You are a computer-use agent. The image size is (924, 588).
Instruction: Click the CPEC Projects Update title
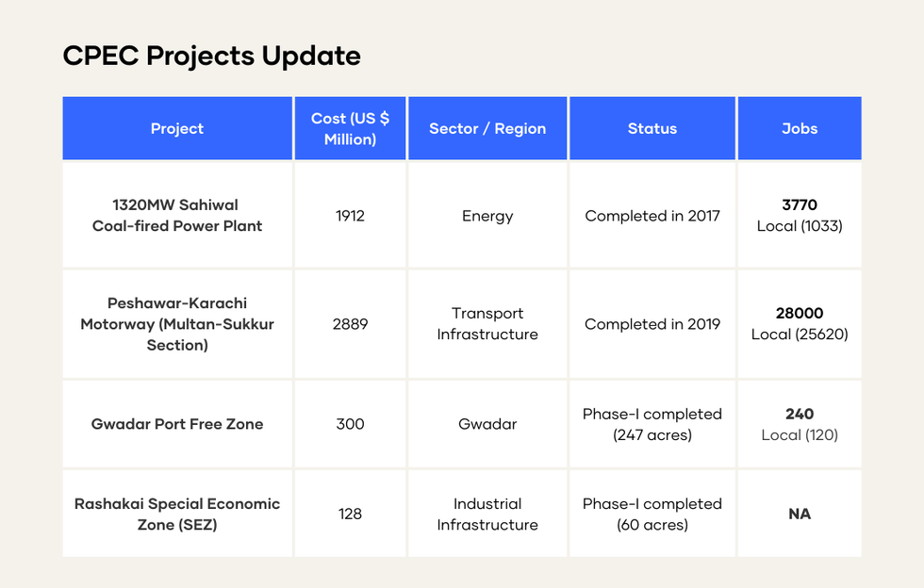point(211,57)
